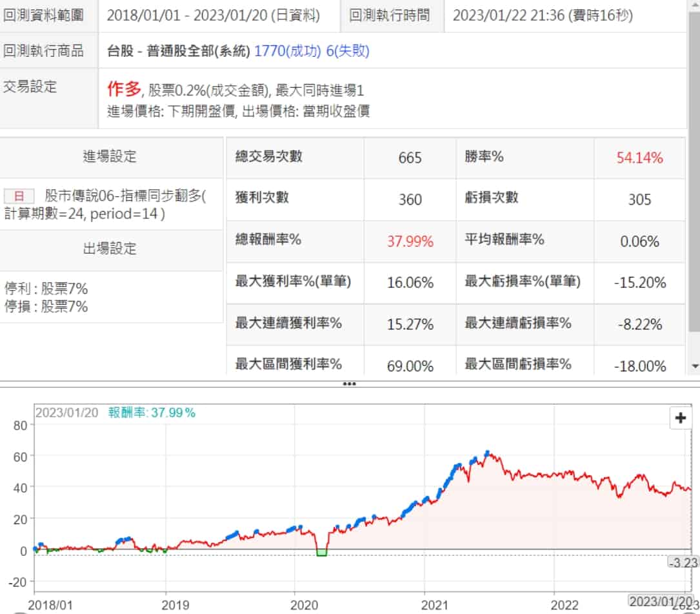This screenshot has width=700, height=614.
Task: Click the green drawdown area in 2020
Action: point(321,552)
